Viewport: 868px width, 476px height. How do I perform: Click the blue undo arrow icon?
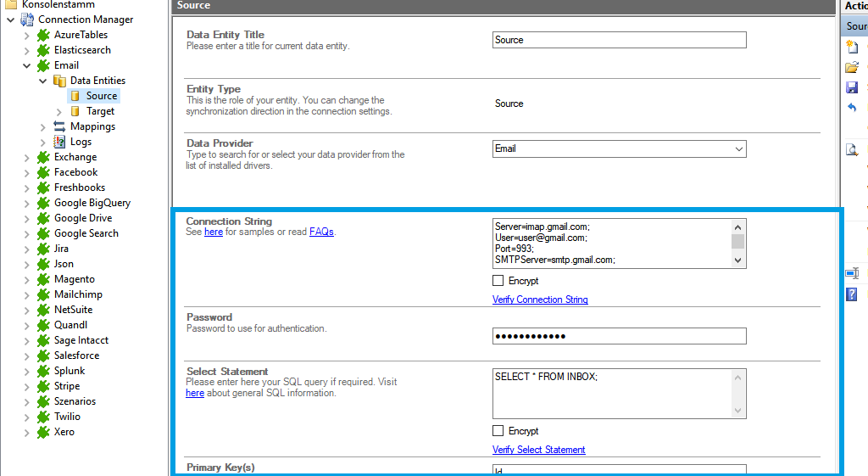(x=852, y=108)
